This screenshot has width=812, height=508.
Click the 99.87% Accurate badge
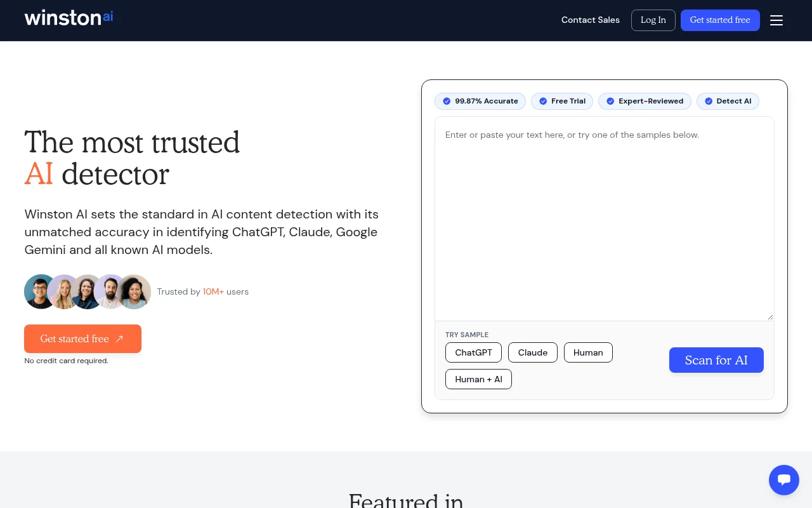[480, 101]
